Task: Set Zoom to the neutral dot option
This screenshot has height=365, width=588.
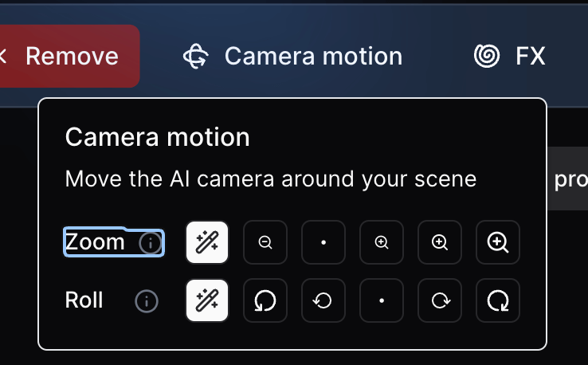Action: pyautogui.click(x=323, y=242)
